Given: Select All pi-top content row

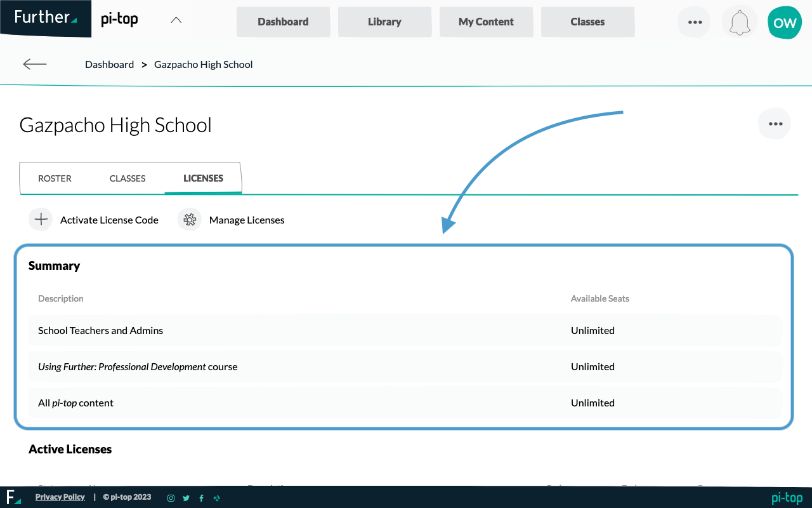Looking at the screenshot, I should click(405, 403).
